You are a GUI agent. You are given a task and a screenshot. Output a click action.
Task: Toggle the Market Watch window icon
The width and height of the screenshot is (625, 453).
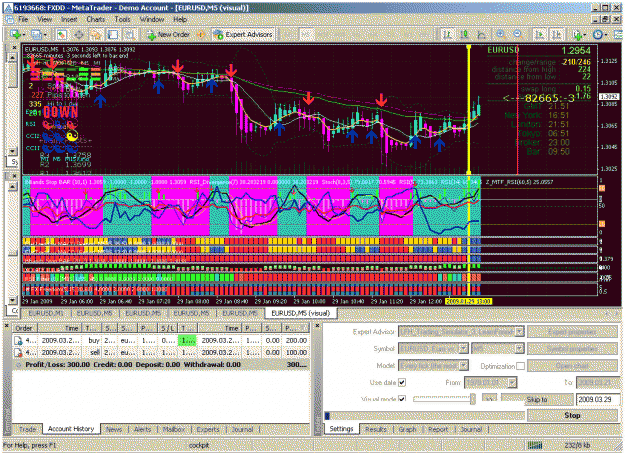61,35
